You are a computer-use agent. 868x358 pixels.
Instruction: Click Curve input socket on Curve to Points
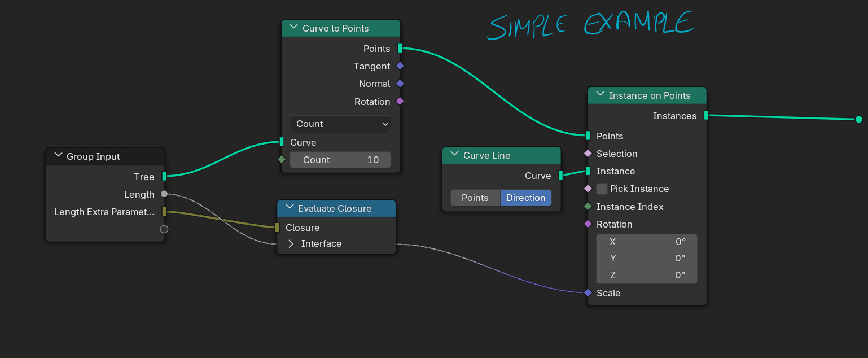pyautogui.click(x=282, y=142)
